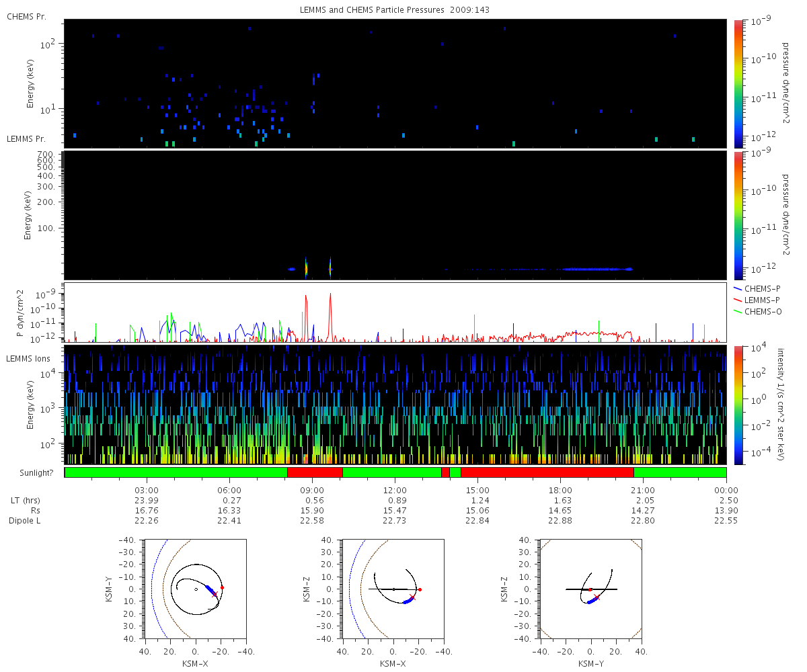The width and height of the screenshot is (807, 672).
Task: Click the KSM-X versus KSM-Y orbit plot
Action: click(x=196, y=589)
